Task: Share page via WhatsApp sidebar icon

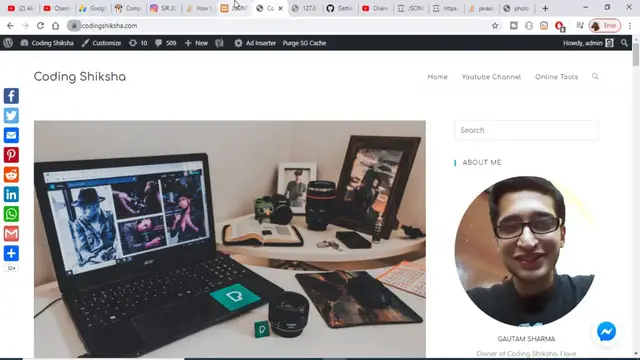Action: coord(11,214)
